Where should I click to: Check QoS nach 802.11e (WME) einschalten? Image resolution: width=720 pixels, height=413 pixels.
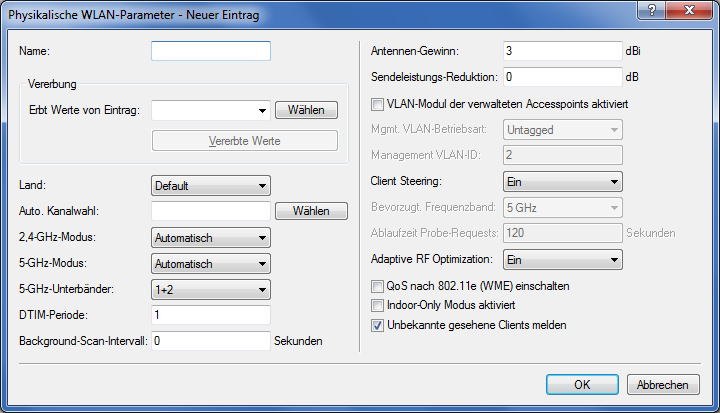[377, 286]
